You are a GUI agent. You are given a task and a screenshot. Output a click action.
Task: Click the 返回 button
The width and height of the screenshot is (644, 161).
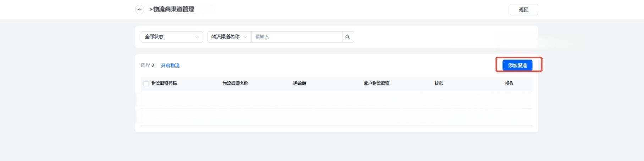tap(523, 10)
